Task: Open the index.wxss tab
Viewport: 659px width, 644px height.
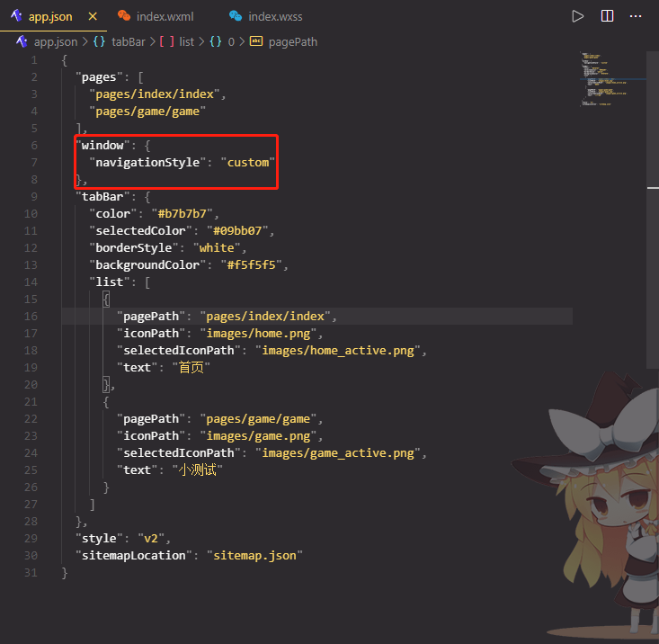Action: [275, 16]
